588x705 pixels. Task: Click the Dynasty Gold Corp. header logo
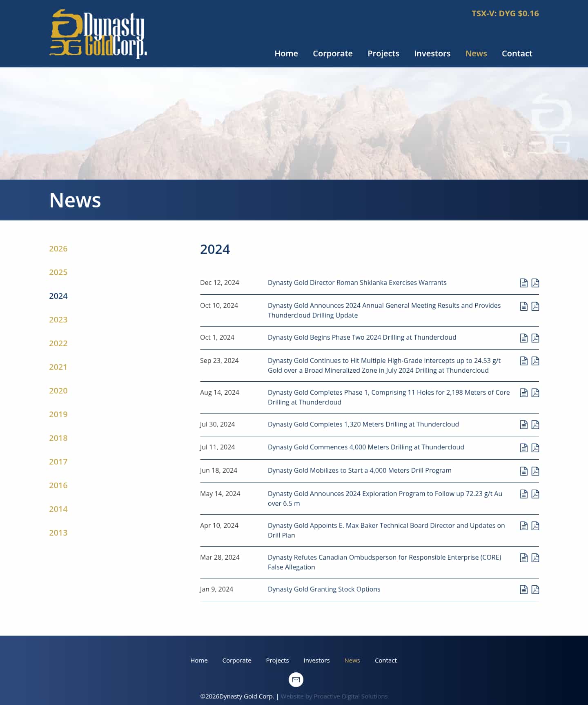tap(98, 34)
